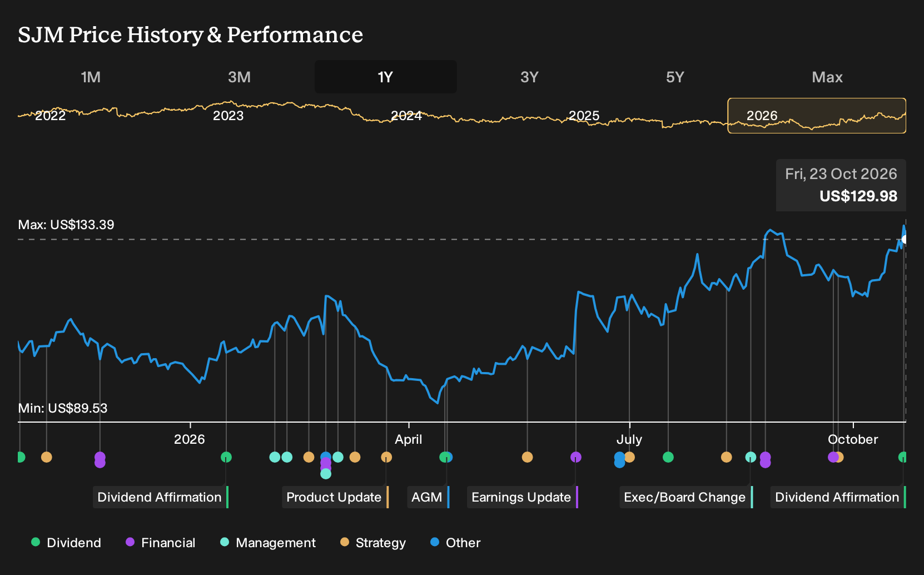This screenshot has height=575, width=924.
Task: Click the purple financial dot above Earnings Update
Action: [576, 457]
